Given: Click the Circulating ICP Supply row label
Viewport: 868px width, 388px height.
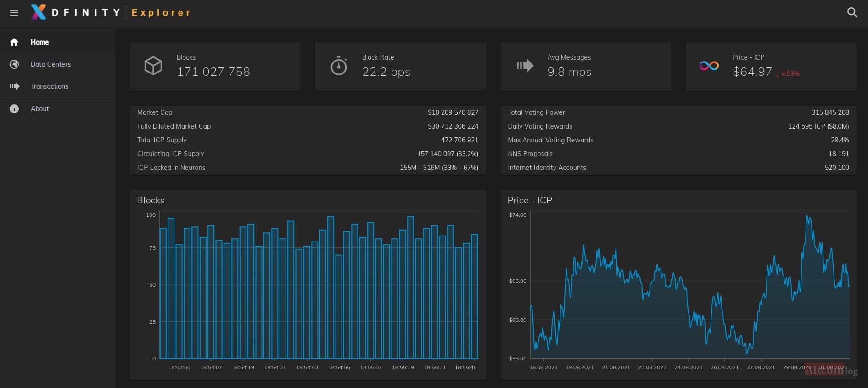Looking at the screenshot, I should pyautogui.click(x=170, y=154).
